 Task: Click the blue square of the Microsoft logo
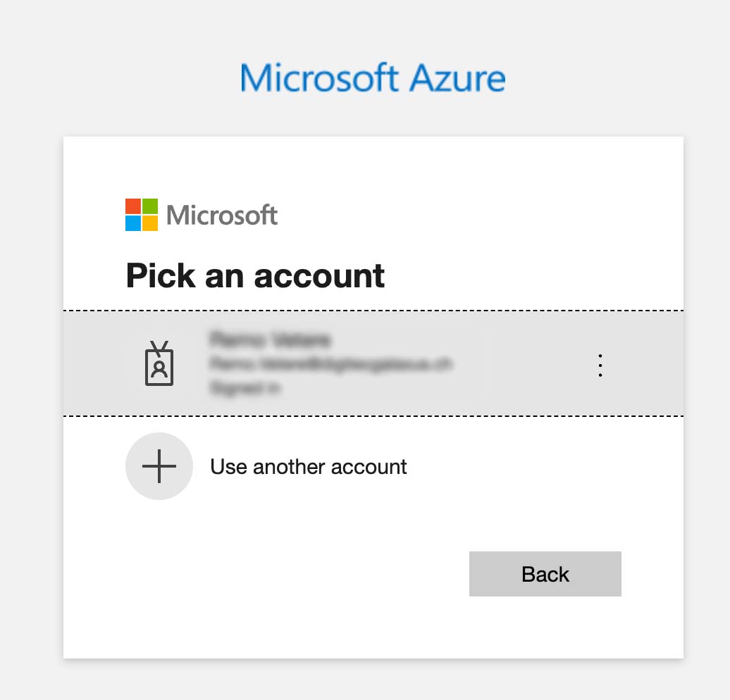coord(132,223)
